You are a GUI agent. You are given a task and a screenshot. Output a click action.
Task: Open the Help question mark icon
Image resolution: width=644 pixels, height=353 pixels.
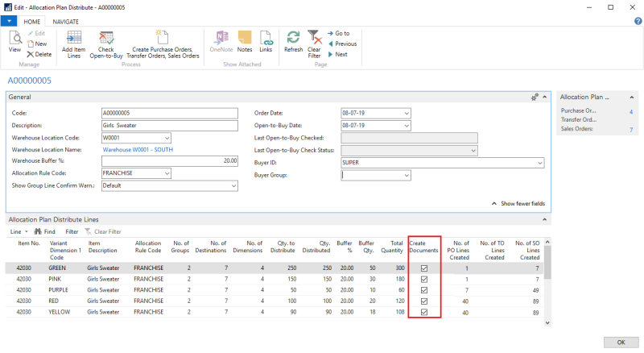click(x=638, y=22)
